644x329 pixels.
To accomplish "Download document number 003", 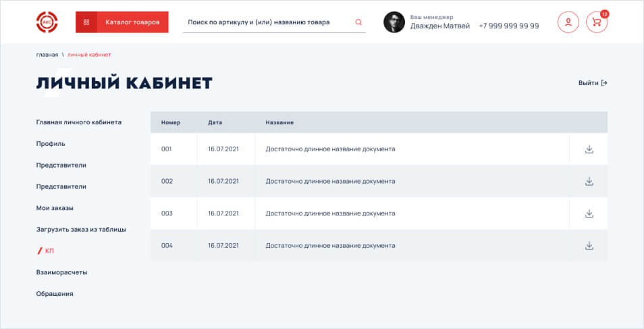I will point(589,213).
